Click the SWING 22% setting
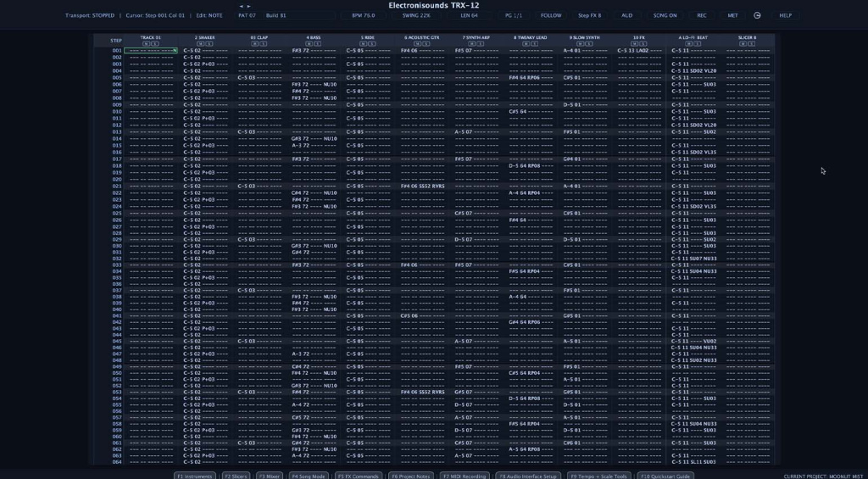The width and height of the screenshot is (868, 479). point(416,15)
